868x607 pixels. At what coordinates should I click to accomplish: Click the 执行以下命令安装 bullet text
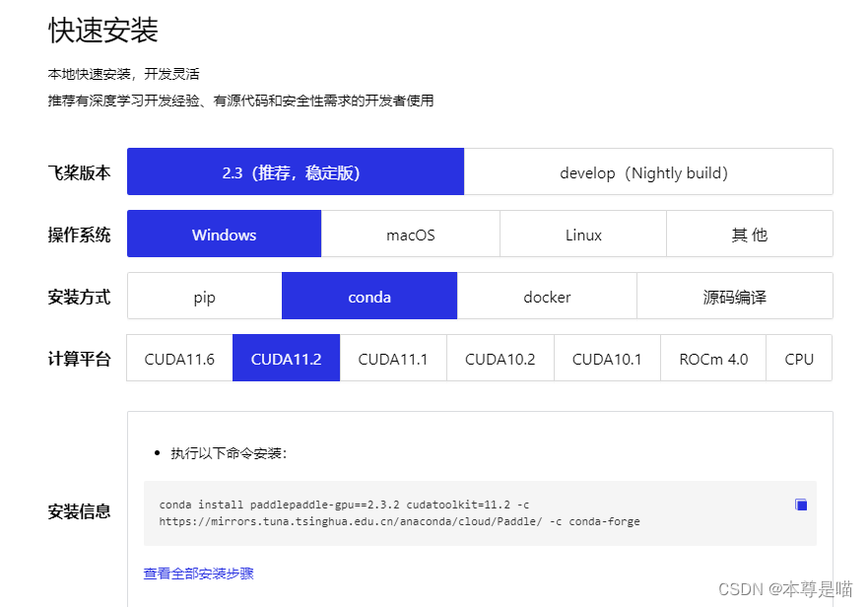click(229, 453)
